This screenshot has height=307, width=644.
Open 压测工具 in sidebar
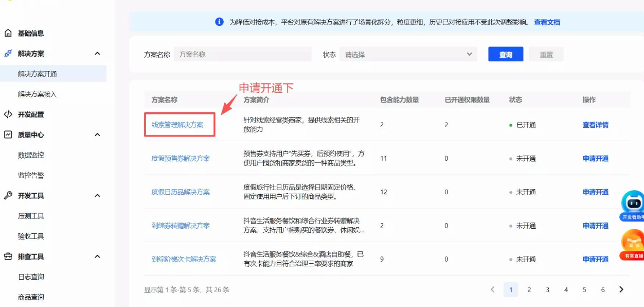[x=31, y=216]
